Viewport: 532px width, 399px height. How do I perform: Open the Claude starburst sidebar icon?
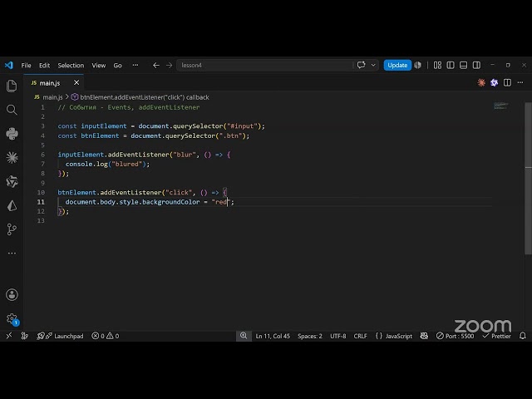(x=12, y=158)
